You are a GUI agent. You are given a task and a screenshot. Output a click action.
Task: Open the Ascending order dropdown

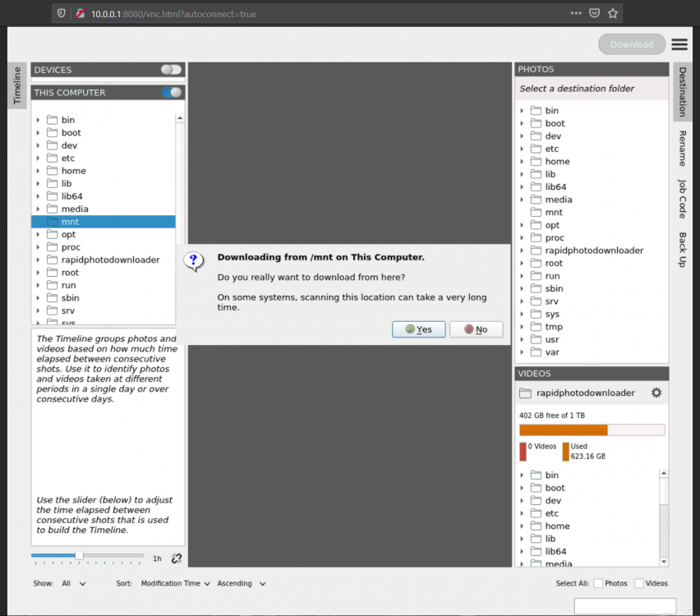tap(241, 583)
